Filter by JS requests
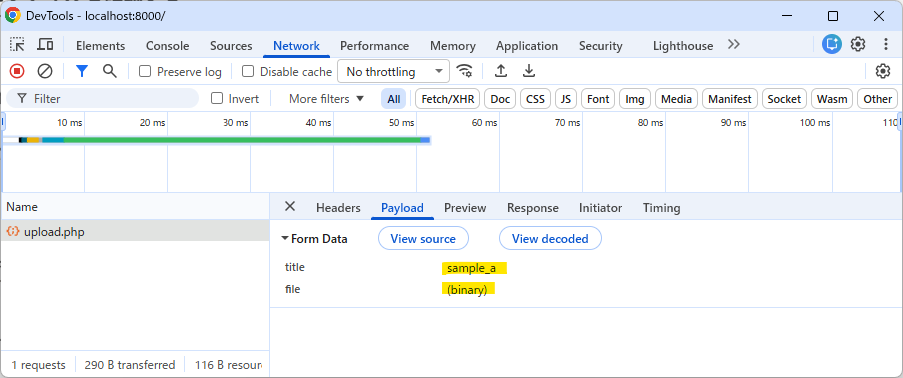 [566, 99]
